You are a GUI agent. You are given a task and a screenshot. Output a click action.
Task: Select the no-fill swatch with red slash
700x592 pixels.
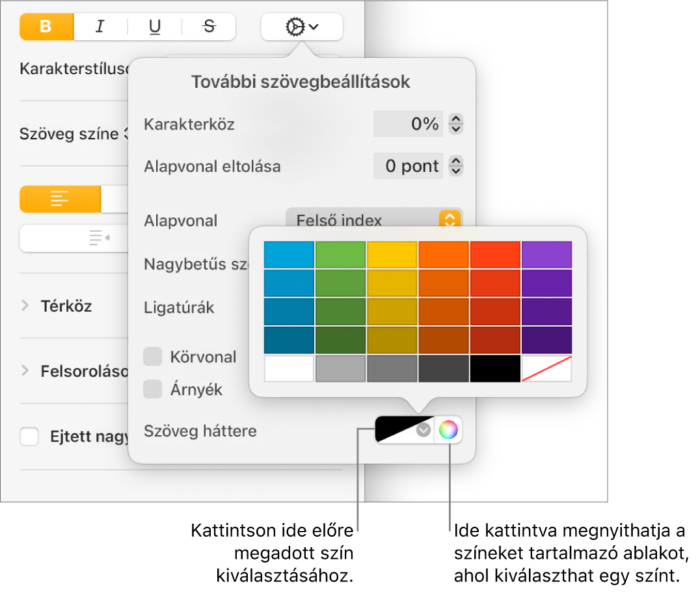pyautogui.click(x=547, y=369)
